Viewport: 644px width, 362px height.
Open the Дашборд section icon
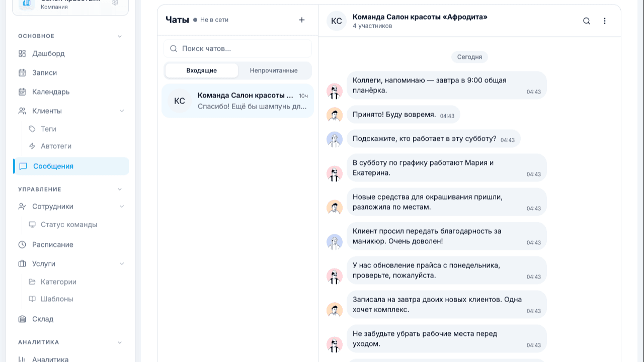pos(22,53)
